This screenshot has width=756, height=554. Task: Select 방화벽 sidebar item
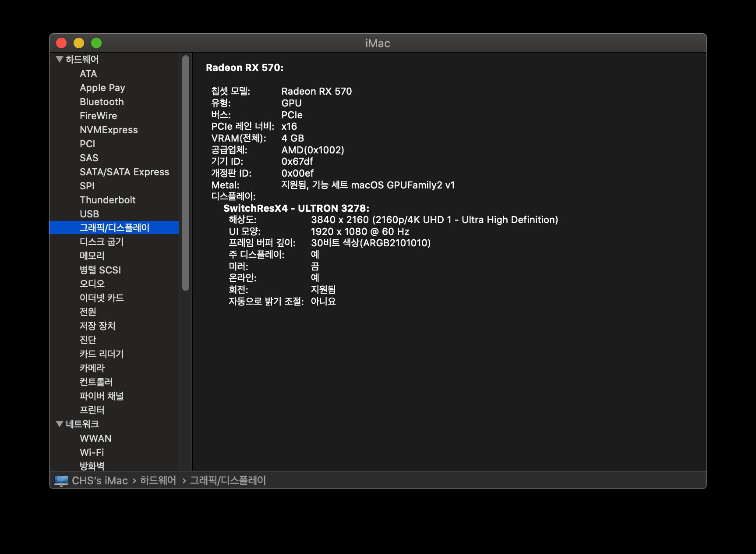pyautogui.click(x=92, y=465)
